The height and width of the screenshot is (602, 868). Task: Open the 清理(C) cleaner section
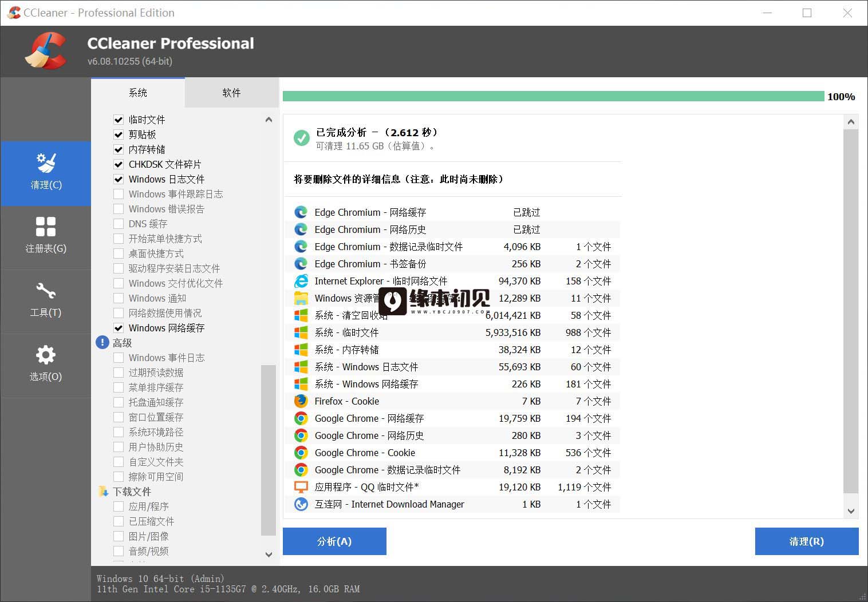click(46, 173)
